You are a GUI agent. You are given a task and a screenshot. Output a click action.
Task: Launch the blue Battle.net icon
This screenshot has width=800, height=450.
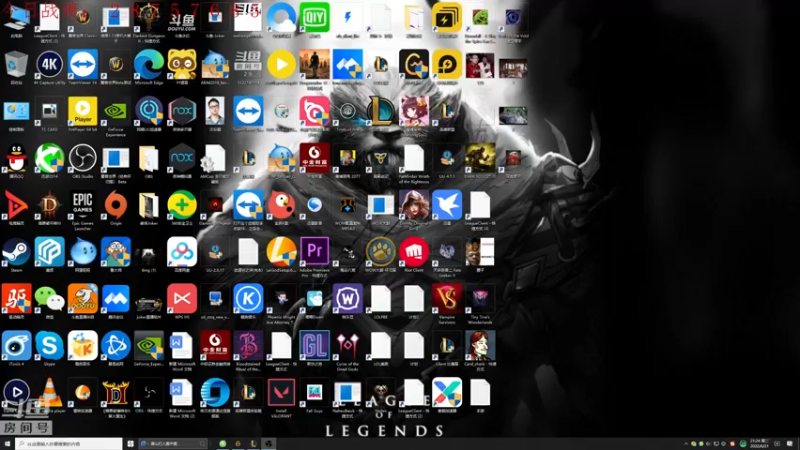116,346
